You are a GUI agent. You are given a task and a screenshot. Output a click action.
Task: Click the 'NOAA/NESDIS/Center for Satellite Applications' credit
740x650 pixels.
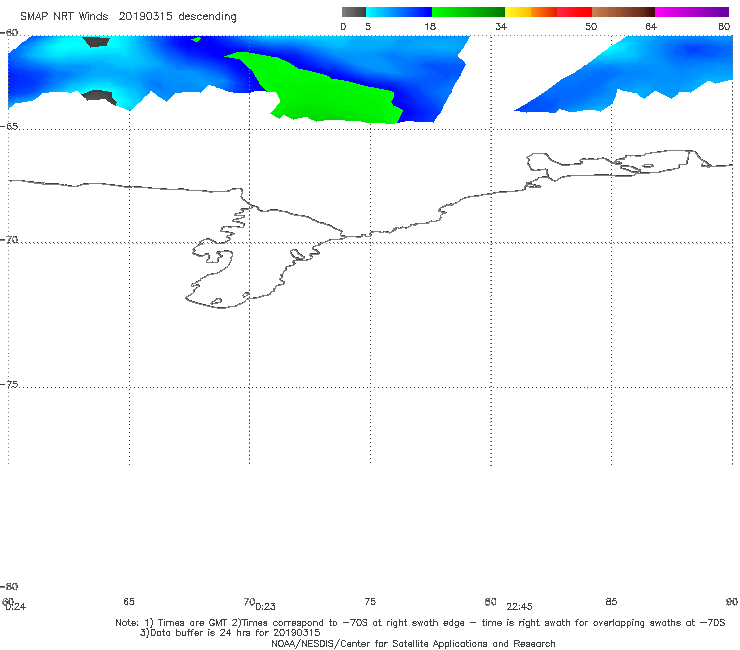coord(413,643)
